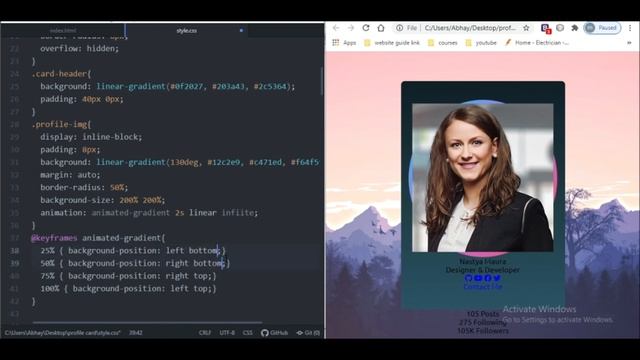Viewport: 640px width, 360px height.
Task: Click the editor horizontal scrollbar
Action: 147,322
